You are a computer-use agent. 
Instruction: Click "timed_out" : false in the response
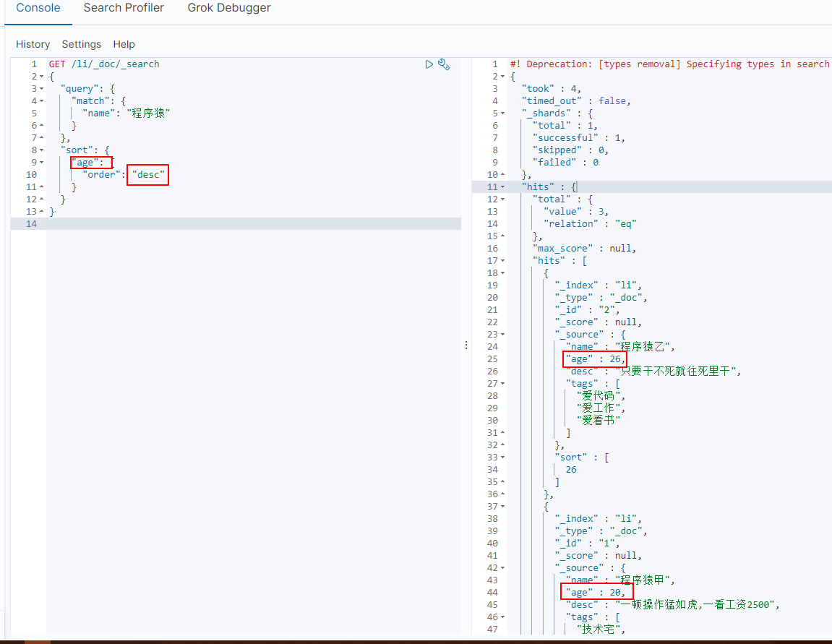pyautogui.click(x=575, y=100)
